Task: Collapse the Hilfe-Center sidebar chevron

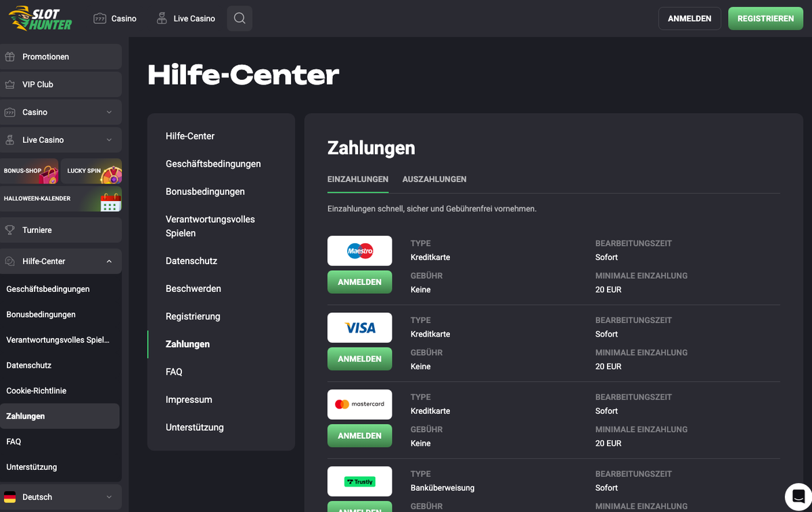Action: (109, 261)
